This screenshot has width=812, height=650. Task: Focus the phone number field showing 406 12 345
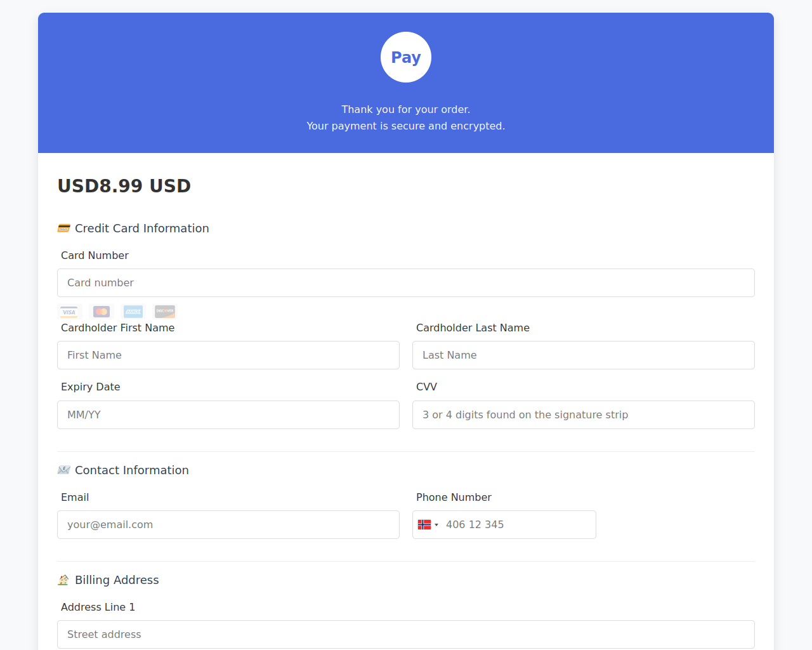pos(504,524)
